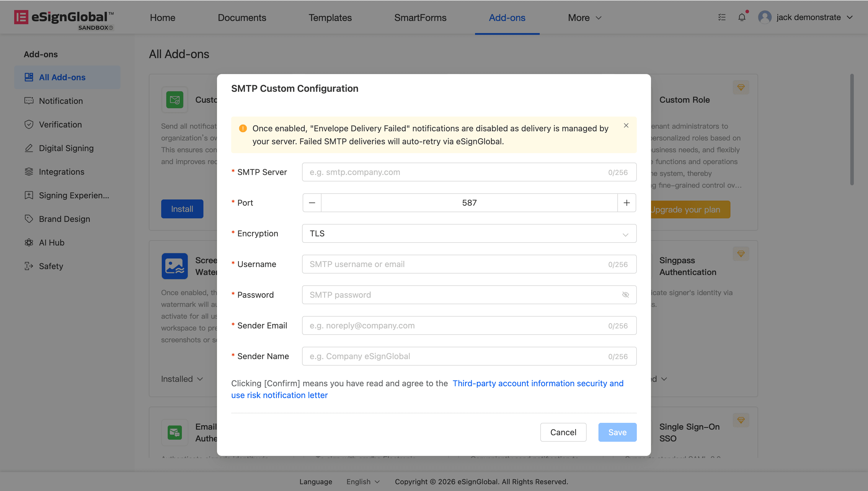
Task: Focus the Password field
Action: pyautogui.click(x=469, y=295)
